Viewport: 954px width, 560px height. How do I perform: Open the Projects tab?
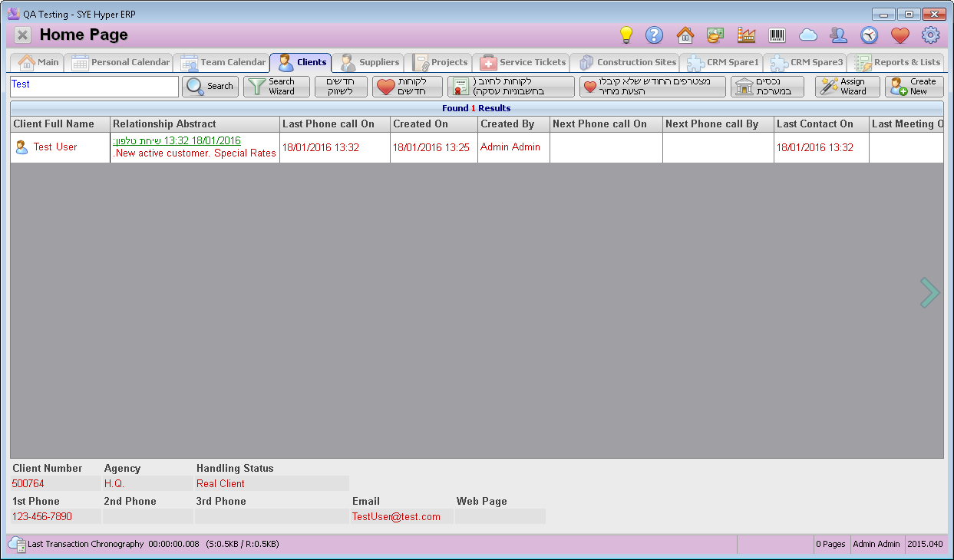(x=440, y=62)
